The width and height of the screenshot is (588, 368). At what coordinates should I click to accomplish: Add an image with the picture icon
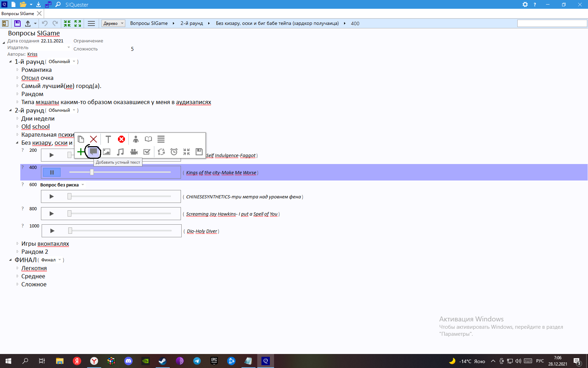[x=107, y=151]
